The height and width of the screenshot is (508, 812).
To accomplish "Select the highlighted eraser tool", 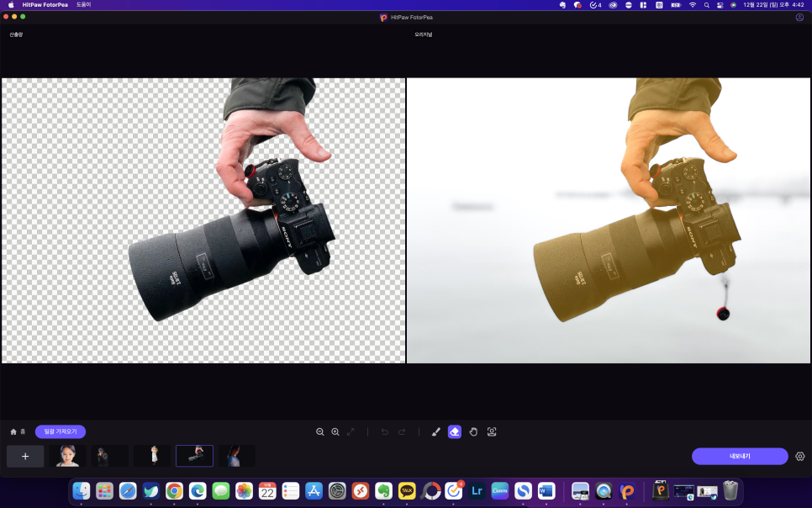I will (x=455, y=431).
